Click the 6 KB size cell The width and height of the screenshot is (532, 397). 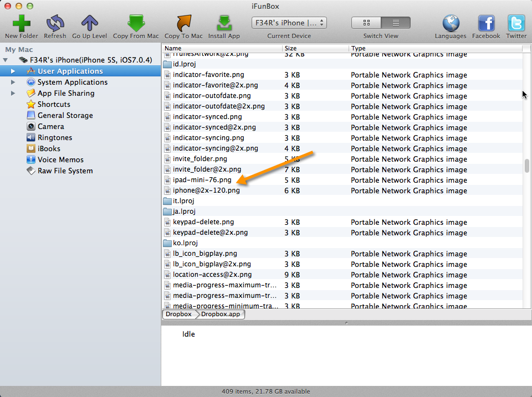pos(292,190)
